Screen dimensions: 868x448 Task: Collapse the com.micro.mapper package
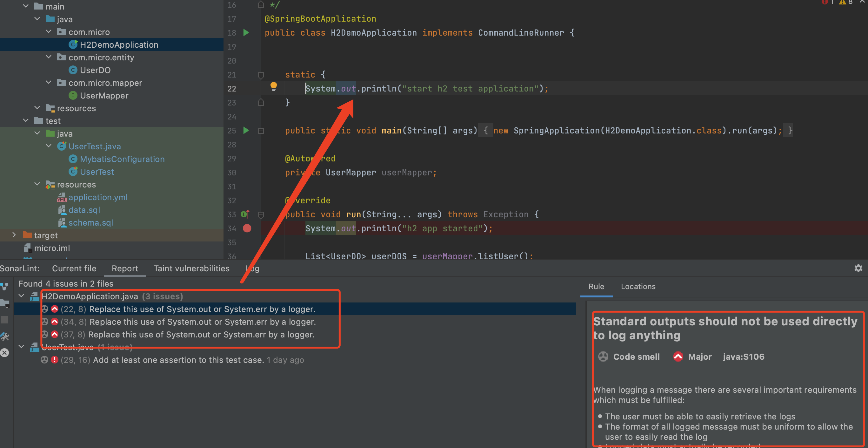[49, 83]
